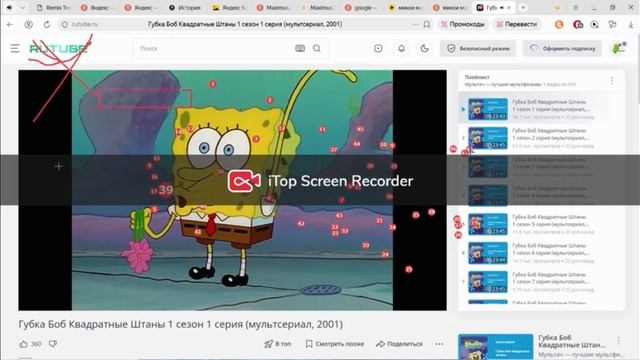Viewport: 640px width, 360px height.
Task: Click the Yandex home icon beside back arrow
Action: point(29,24)
